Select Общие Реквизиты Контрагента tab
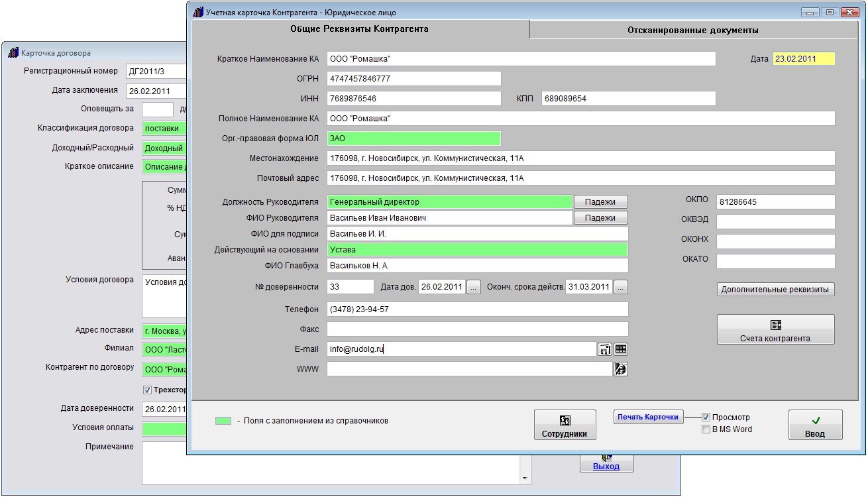The image size is (868, 497). tap(359, 29)
